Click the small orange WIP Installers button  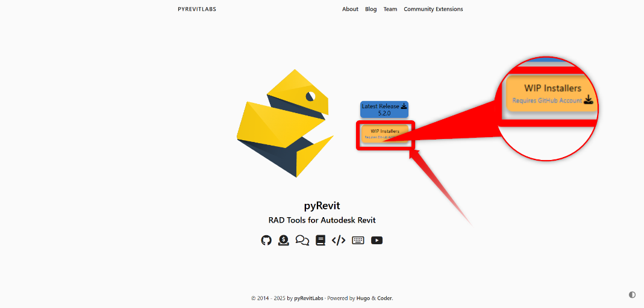pos(385,134)
